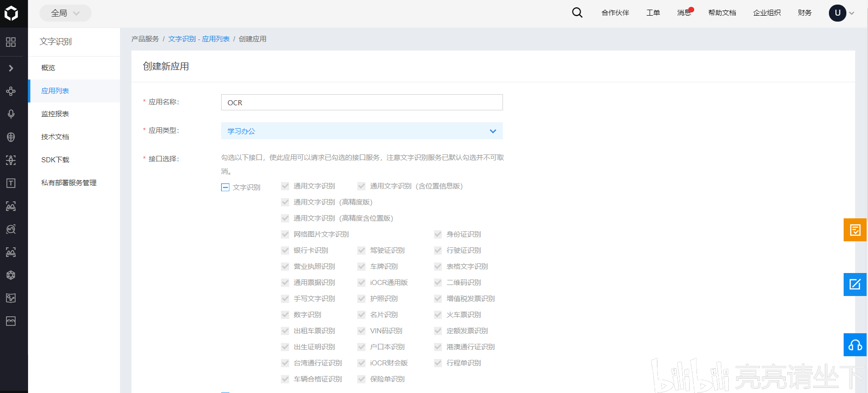Toggle the 行驶证识别 checkbox
Viewport: 868px width, 393px height.
point(438,251)
